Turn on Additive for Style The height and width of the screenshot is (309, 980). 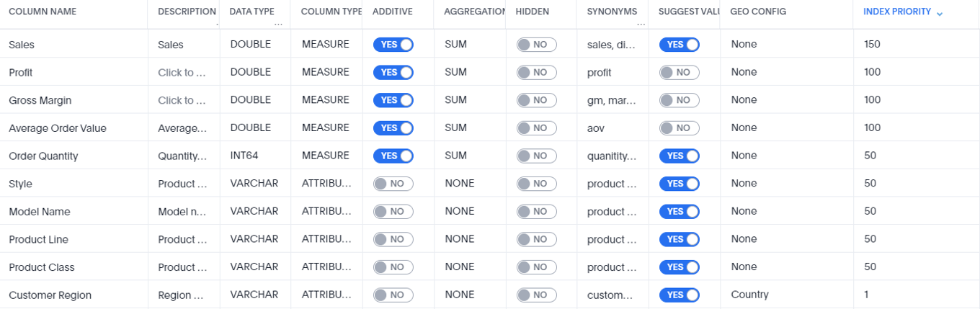pos(393,184)
